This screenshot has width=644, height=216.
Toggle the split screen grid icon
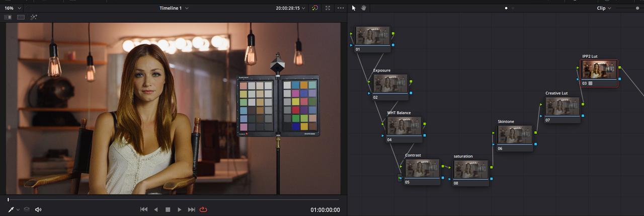[21, 17]
